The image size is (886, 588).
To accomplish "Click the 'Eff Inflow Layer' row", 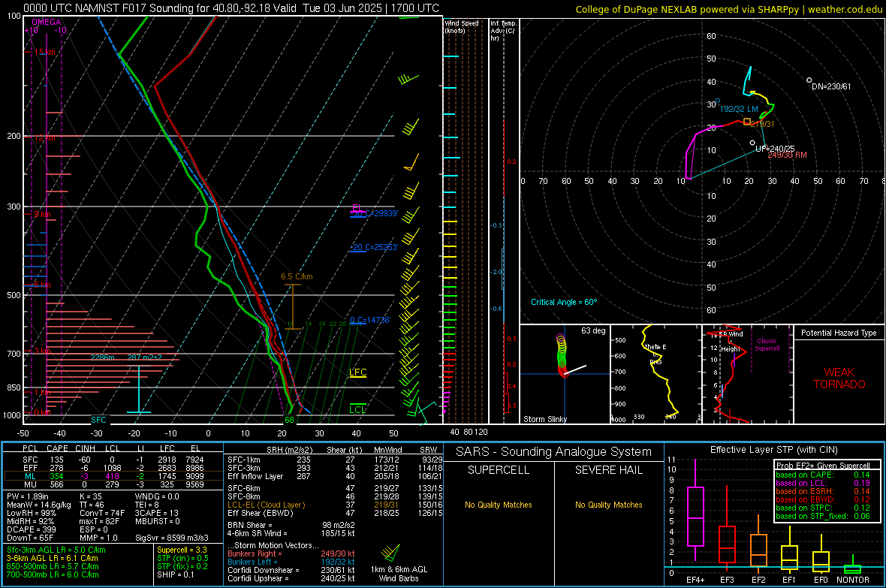I will tap(334, 476).
